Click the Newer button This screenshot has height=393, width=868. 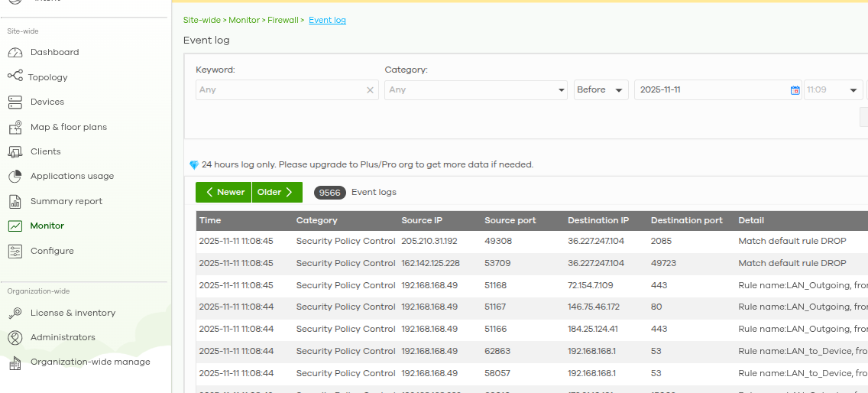point(224,193)
